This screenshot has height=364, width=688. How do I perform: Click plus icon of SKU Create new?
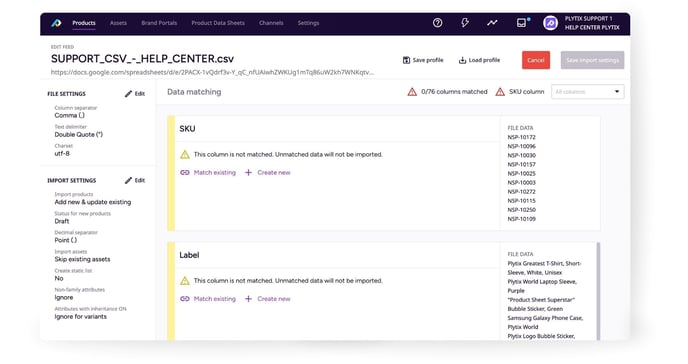point(248,172)
